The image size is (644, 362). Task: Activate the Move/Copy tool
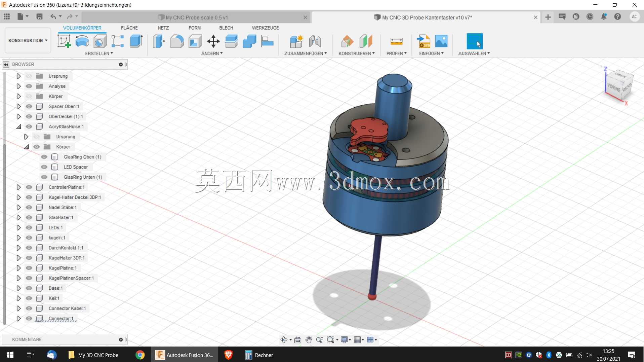(x=213, y=41)
